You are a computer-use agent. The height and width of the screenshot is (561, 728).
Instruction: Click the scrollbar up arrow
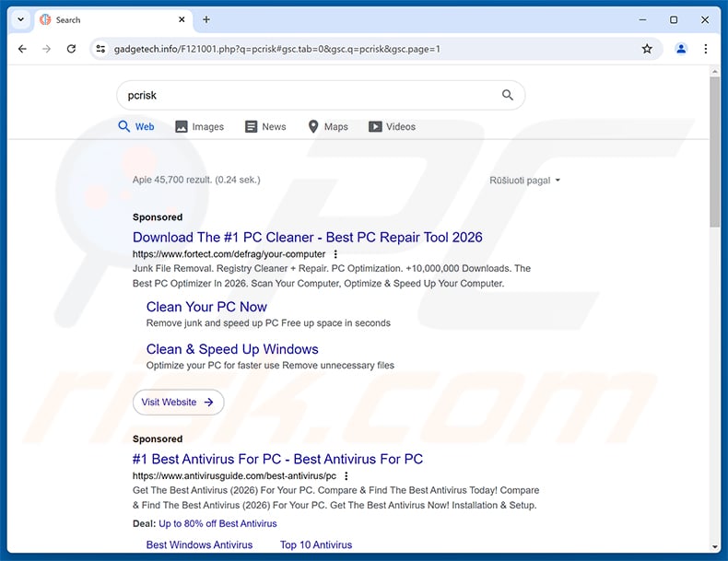coord(714,72)
